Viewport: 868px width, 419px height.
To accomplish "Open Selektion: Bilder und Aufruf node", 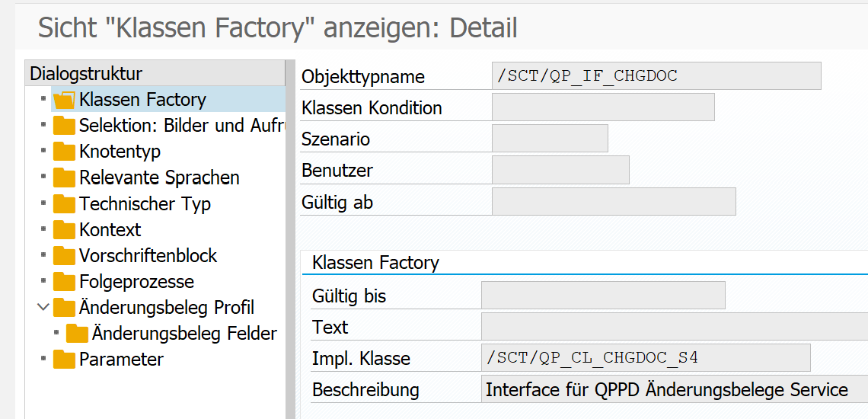I will pos(182,126).
